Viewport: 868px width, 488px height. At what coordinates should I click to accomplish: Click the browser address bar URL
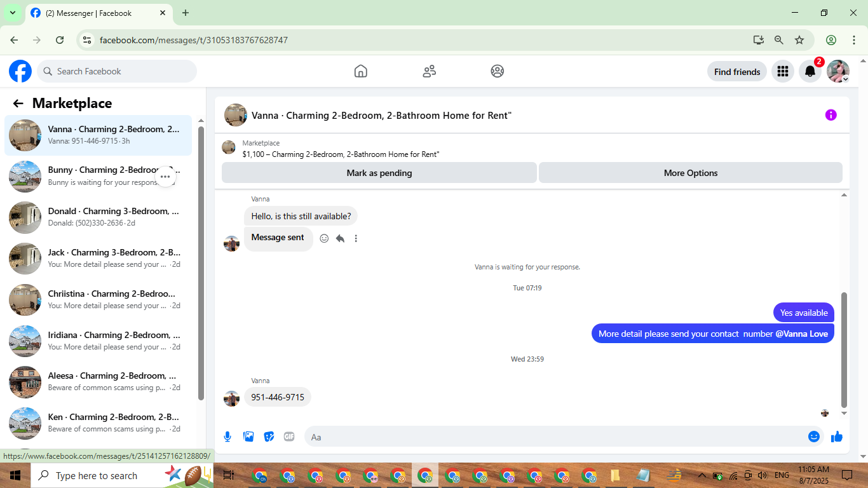194,40
